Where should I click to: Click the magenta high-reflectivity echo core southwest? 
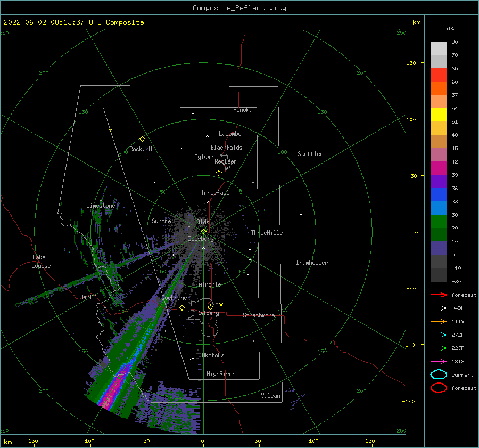pos(112,389)
